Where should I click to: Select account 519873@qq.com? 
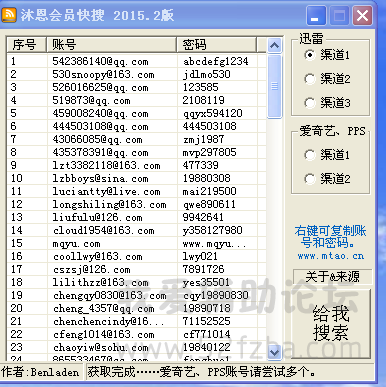(x=91, y=100)
